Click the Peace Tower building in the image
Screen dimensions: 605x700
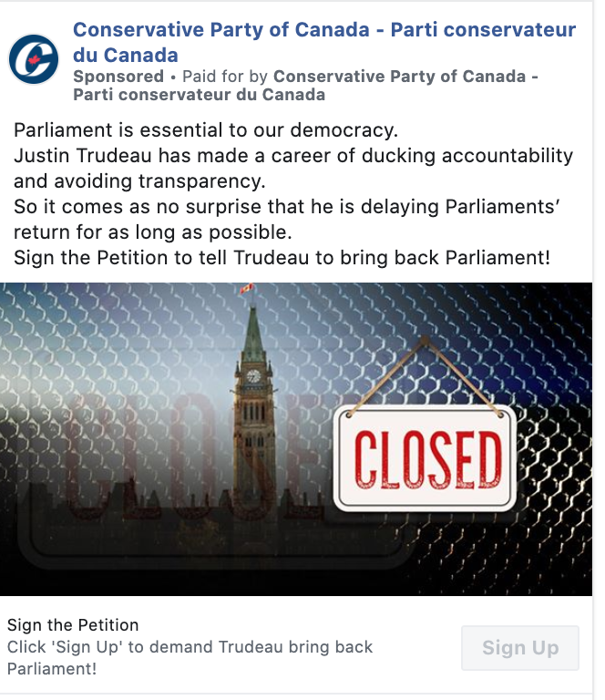(252, 428)
